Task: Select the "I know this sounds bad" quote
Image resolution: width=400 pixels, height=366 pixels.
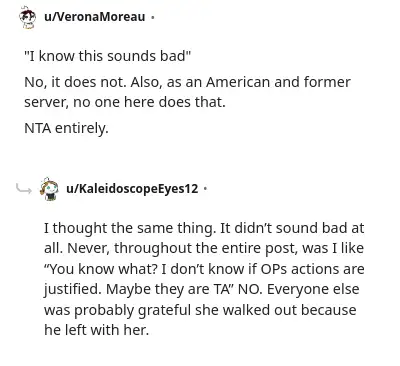Action: [x=108, y=56]
